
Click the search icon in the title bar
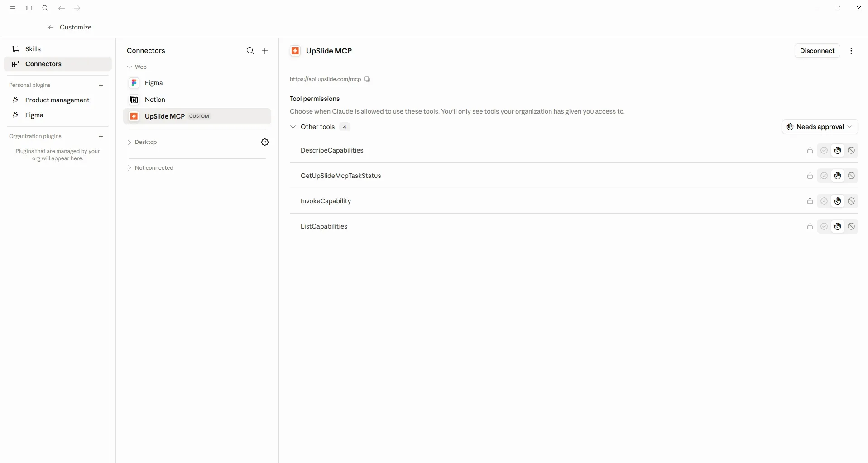tap(45, 8)
